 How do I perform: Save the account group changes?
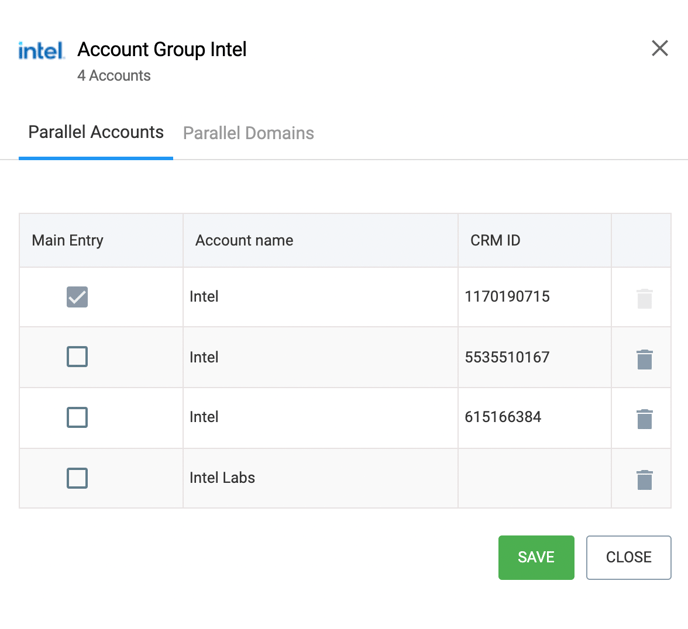coord(536,557)
